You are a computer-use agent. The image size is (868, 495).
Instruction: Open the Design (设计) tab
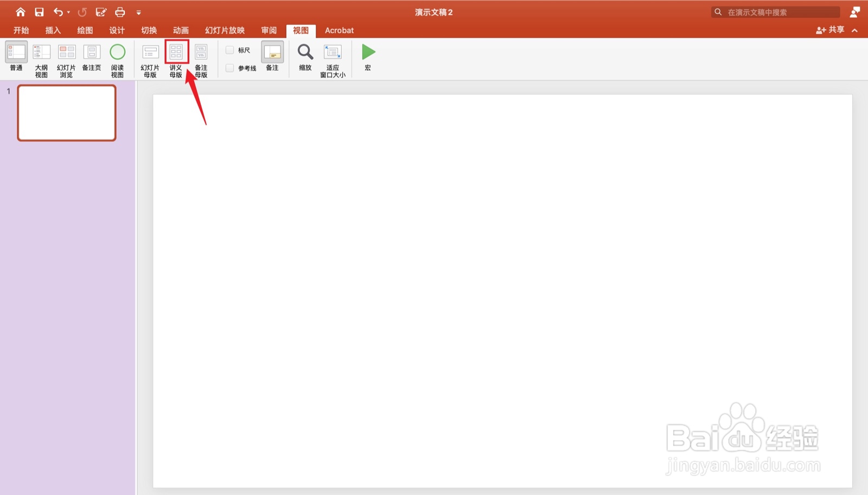(117, 30)
